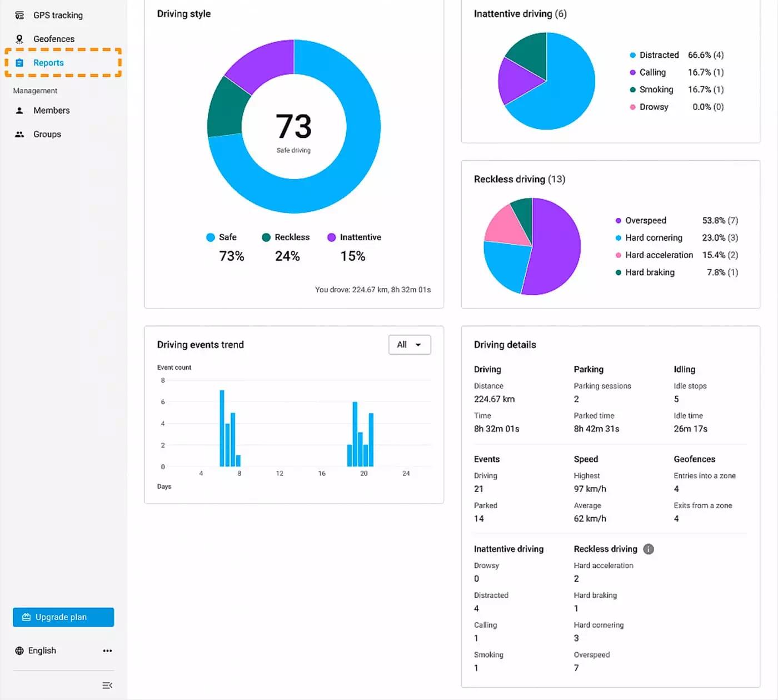The image size is (778, 700).
Task: Click the Hard cornering legend dot
Action: tap(619, 238)
